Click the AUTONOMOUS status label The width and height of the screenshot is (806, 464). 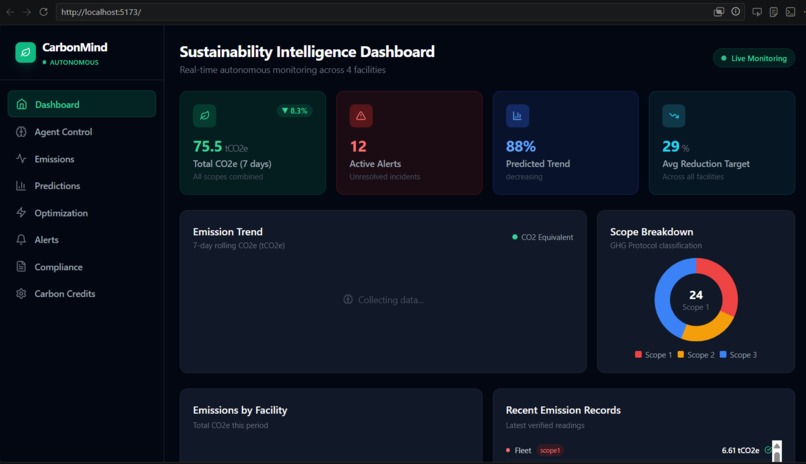pos(70,62)
